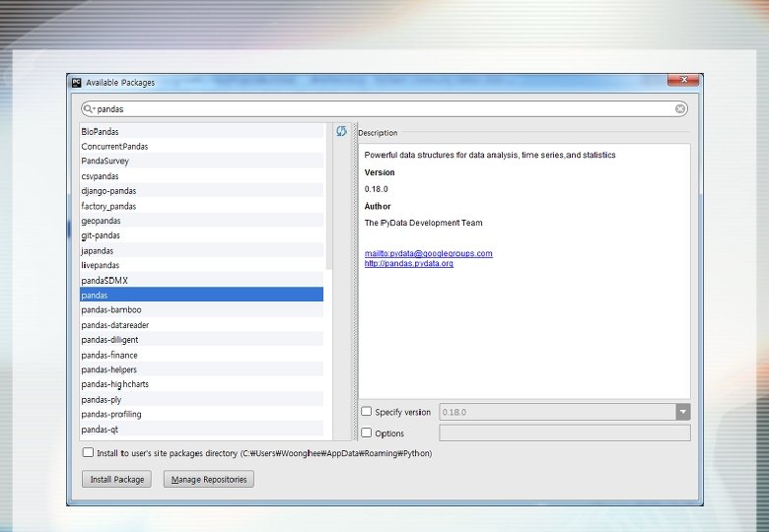The image size is (769, 532).
Task: Select the highlighted pandas package row
Action: pos(201,295)
